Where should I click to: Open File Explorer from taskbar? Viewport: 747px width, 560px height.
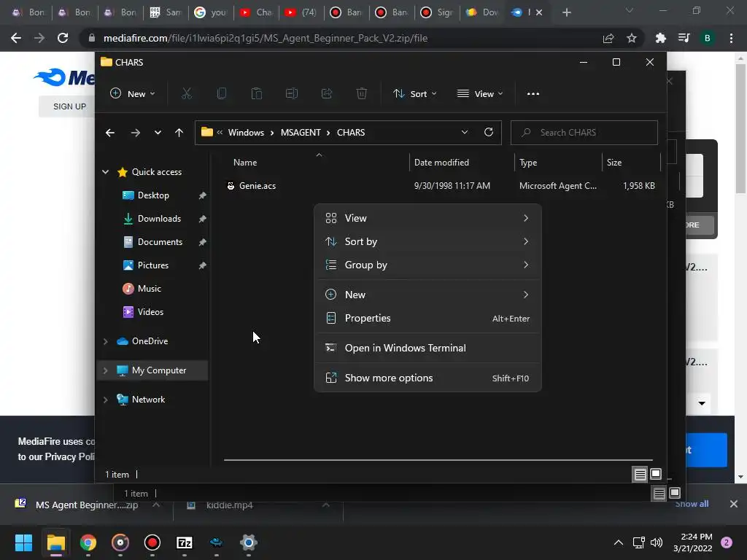click(55, 542)
